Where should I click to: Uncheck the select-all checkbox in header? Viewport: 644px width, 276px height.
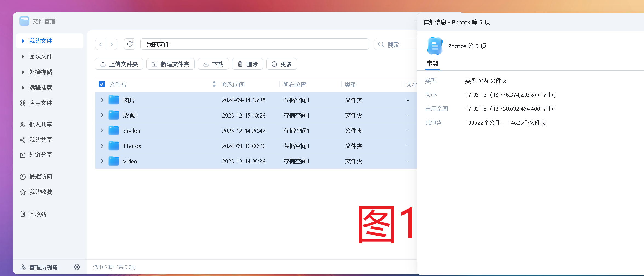[102, 84]
